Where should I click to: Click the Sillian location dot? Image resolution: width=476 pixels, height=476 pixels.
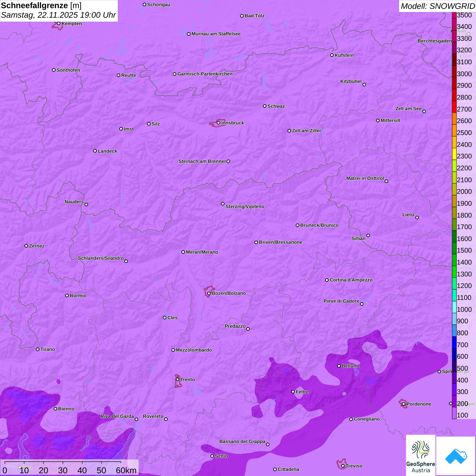pyautogui.click(x=368, y=235)
